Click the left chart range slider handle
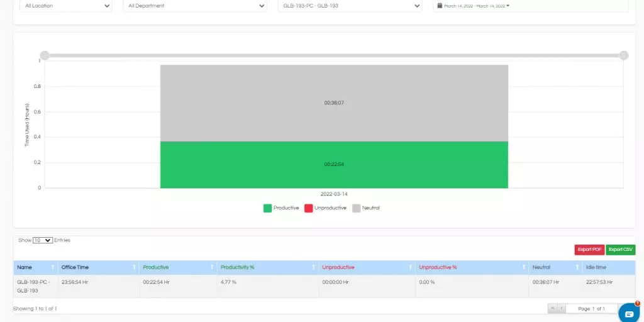Viewport: 644px width, 322px height. pyautogui.click(x=45, y=55)
